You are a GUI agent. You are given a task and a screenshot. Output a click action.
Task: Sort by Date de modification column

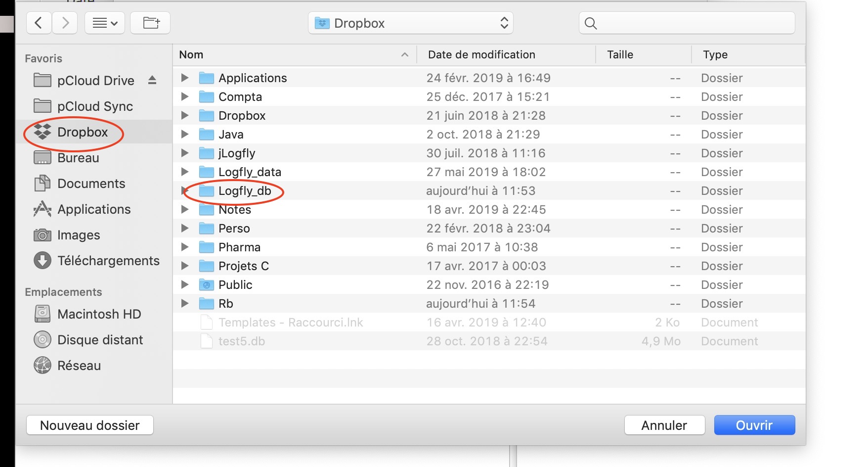coord(506,54)
